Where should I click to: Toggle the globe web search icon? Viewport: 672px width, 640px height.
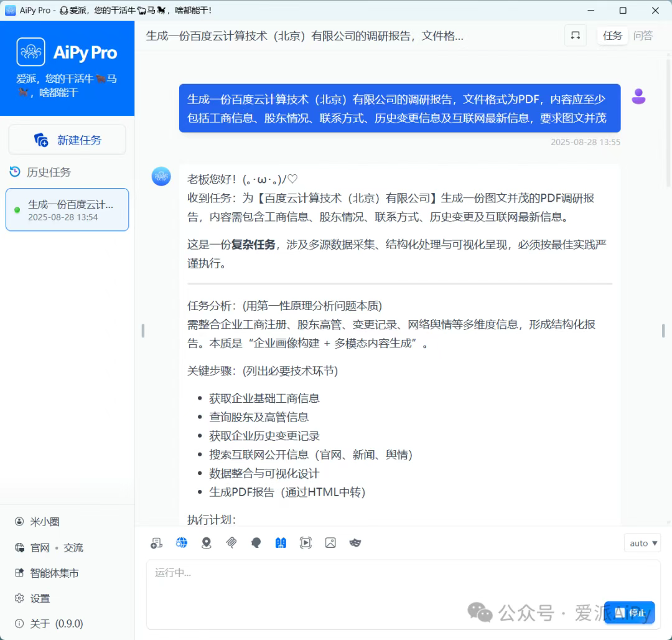[181, 543]
